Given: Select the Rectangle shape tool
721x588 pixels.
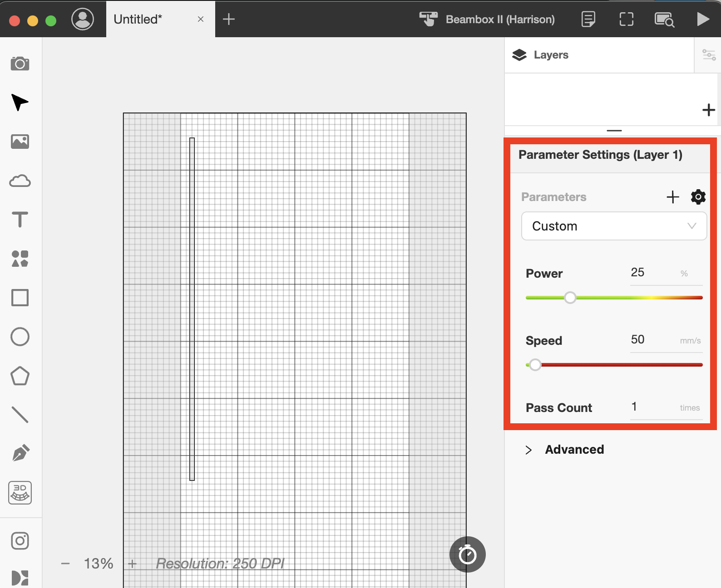Looking at the screenshot, I should (x=20, y=298).
